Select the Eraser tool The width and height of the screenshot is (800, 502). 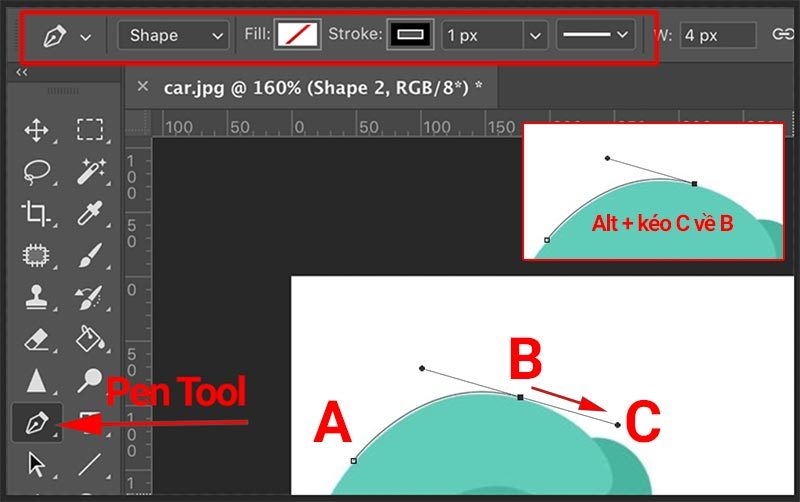click(x=36, y=339)
